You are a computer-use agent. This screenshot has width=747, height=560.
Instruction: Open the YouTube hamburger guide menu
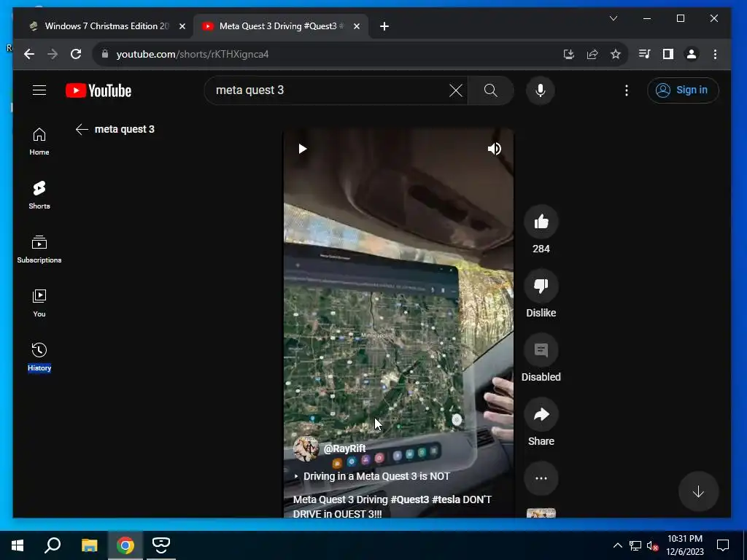coord(39,90)
